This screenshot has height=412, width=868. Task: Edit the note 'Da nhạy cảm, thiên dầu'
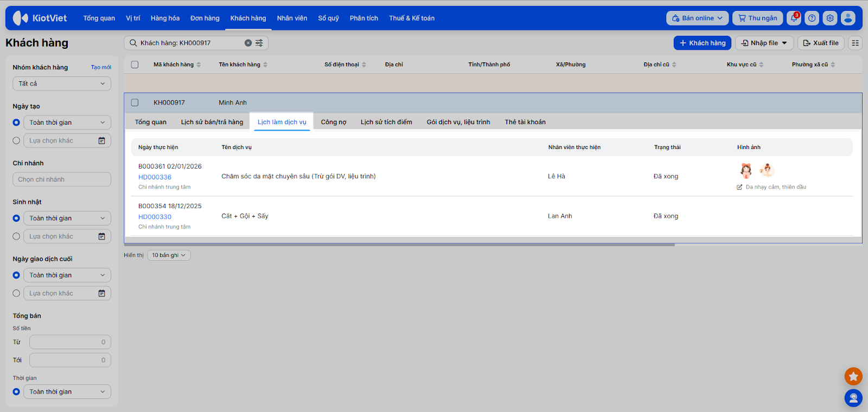coord(739,187)
